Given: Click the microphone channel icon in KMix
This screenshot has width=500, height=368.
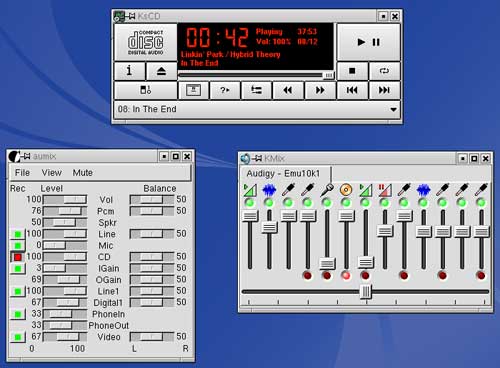Looking at the screenshot, I should pos(327,190).
